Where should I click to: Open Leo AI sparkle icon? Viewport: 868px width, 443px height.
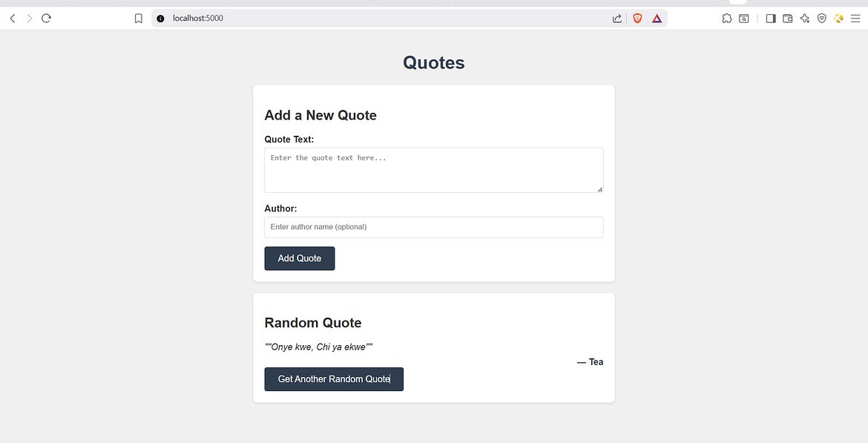805,19
